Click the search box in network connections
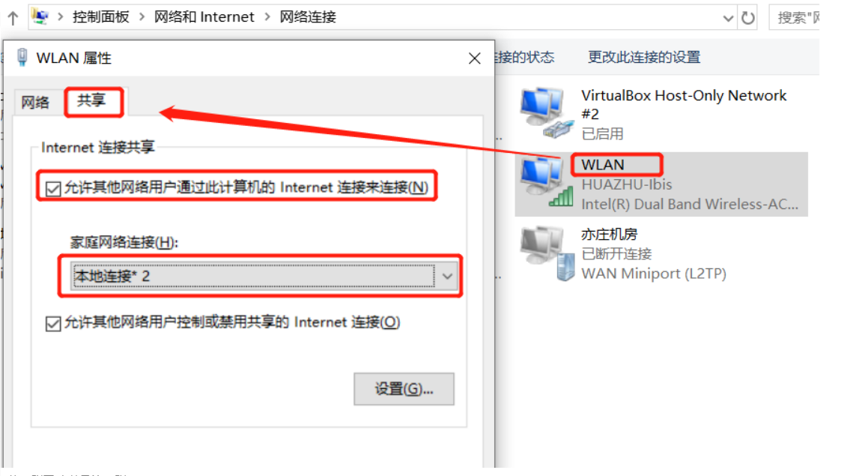Screen dimensions: 868x476 point(795,18)
